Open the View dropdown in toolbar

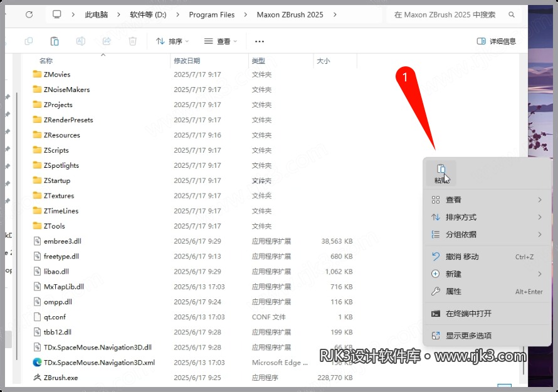(x=220, y=41)
